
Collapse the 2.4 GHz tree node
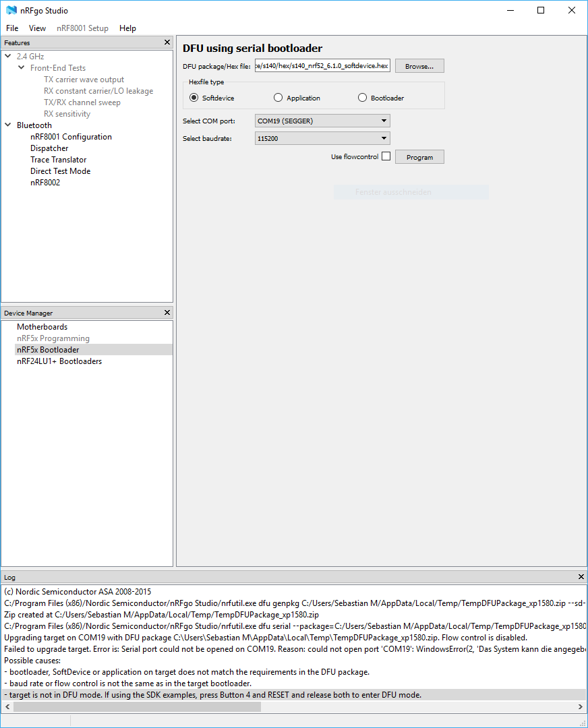point(8,56)
